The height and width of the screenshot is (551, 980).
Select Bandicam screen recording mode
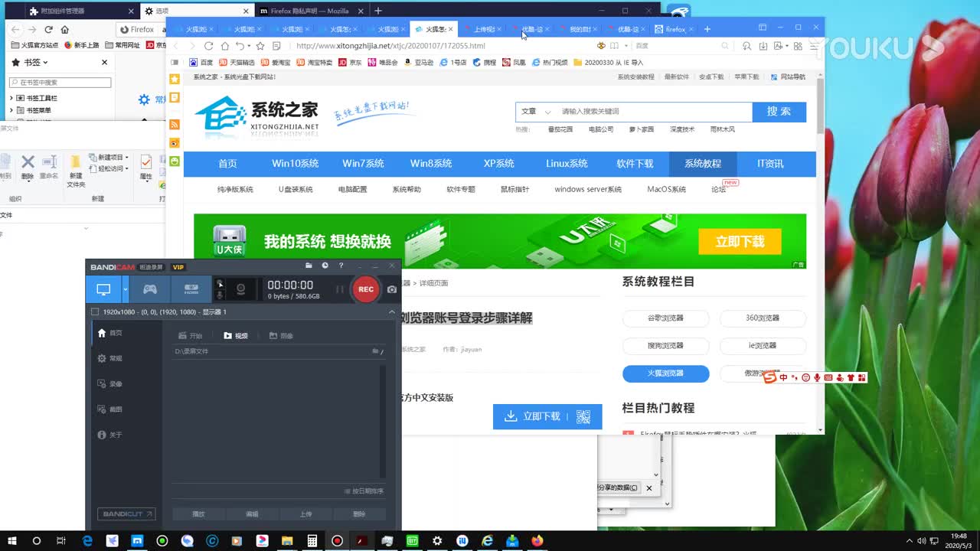(103, 289)
